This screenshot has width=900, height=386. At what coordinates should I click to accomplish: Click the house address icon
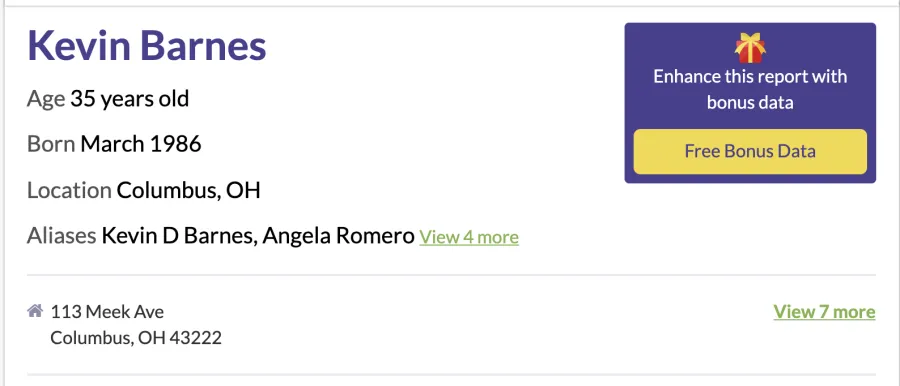click(x=35, y=311)
